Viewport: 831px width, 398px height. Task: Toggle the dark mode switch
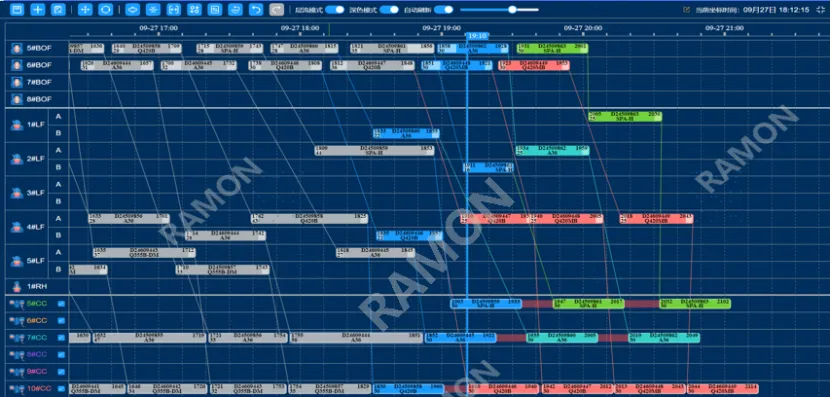389,10
